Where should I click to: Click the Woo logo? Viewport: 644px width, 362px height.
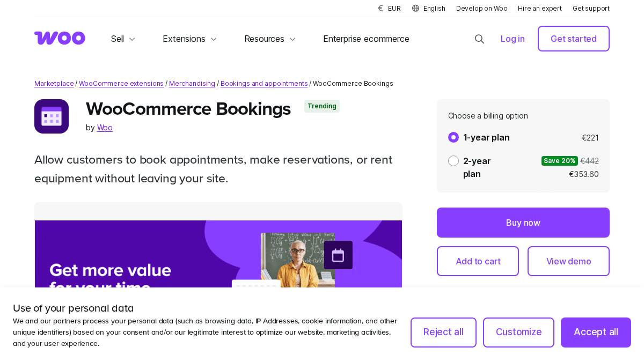[60, 38]
